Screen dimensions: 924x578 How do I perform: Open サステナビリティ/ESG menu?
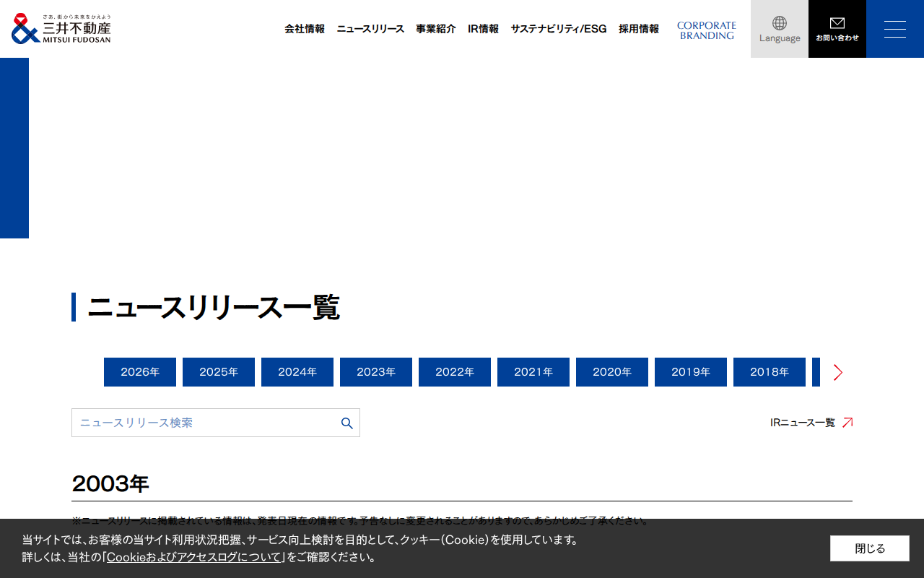(x=559, y=29)
